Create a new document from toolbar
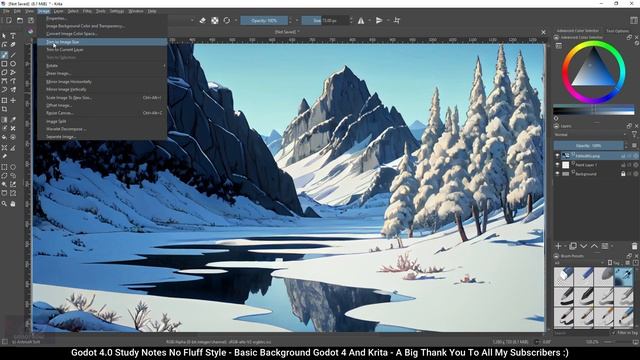This screenshot has width=640, height=360. tap(9, 20)
